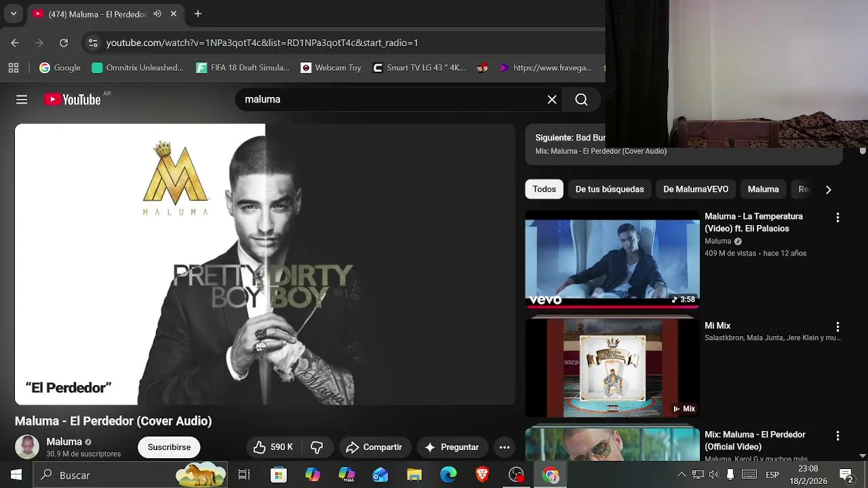Viewport: 868px width, 488px height.
Task: Open the Webcam Toy bookmark
Action: (331, 68)
